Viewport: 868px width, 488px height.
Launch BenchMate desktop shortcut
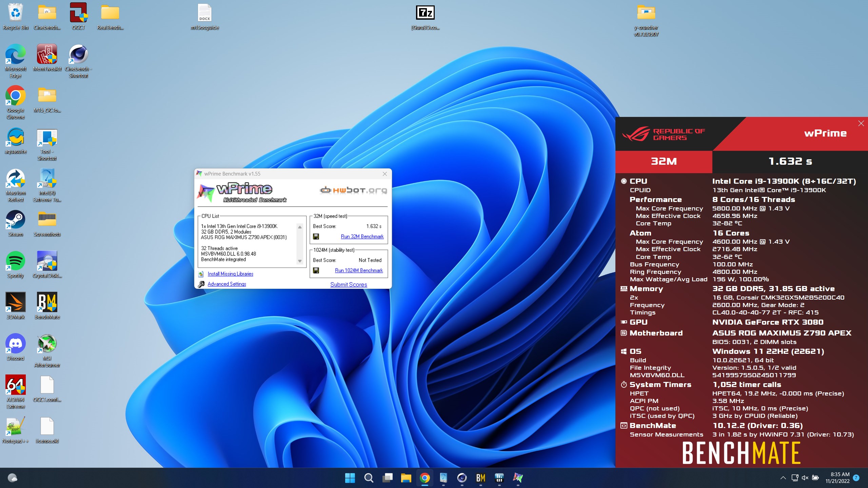[47, 306]
